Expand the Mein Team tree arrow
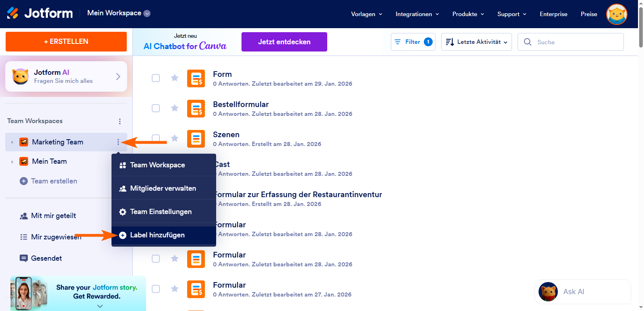This screenshot has width=644, height=311. (12, 162)
